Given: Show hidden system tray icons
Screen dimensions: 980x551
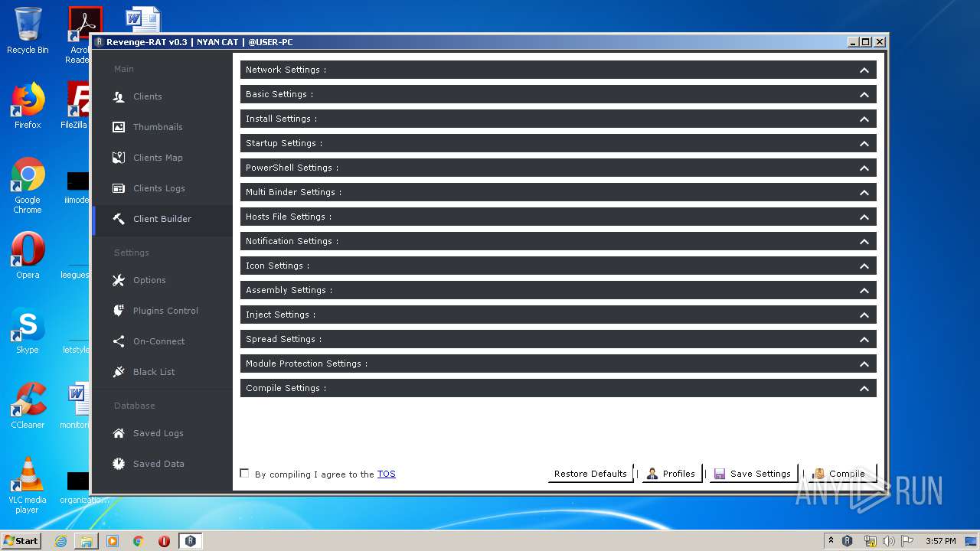Looking at the screenshot, I should pos(831,540).
